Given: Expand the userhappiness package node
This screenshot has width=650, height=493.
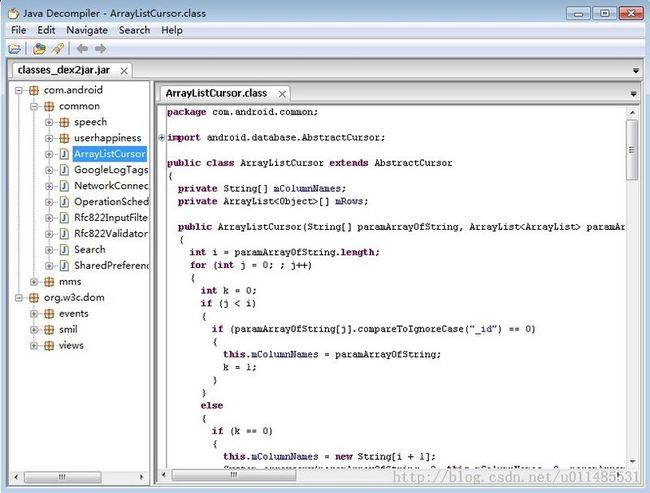Looking at the screenshot, I should coord(49,138).
